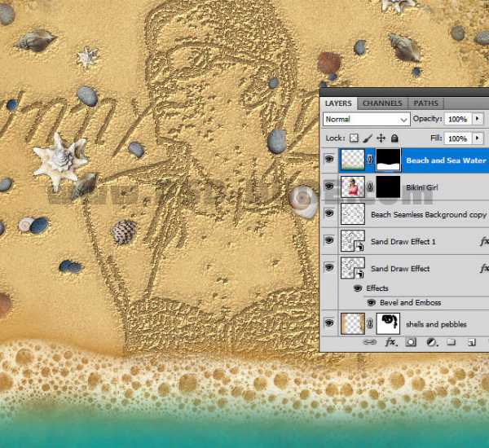
Task: Click the lock image pixels brush icon
Action: pos(368,139)
